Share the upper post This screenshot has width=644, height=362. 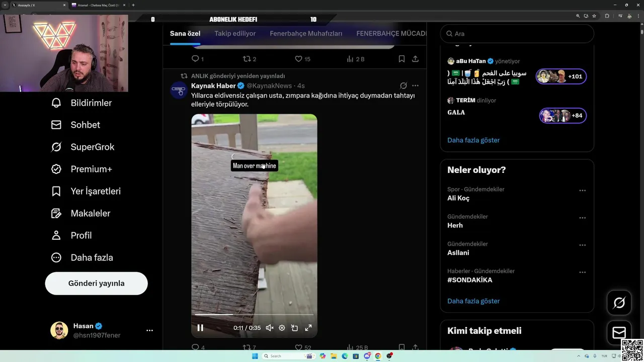pos(415,59)
